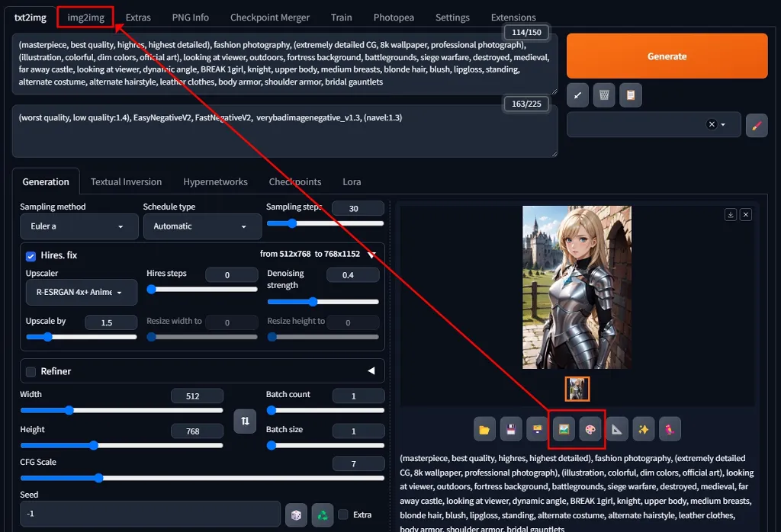Save image as zip archive icon

(537, 429)
